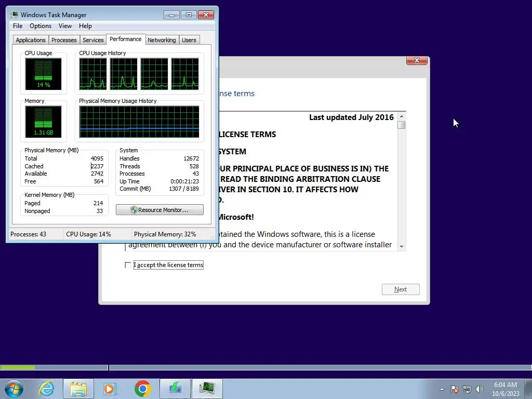This screenshot has height=399, width=532.
Task: Click the Cached value 2237
Action: (x=97, y=166)
